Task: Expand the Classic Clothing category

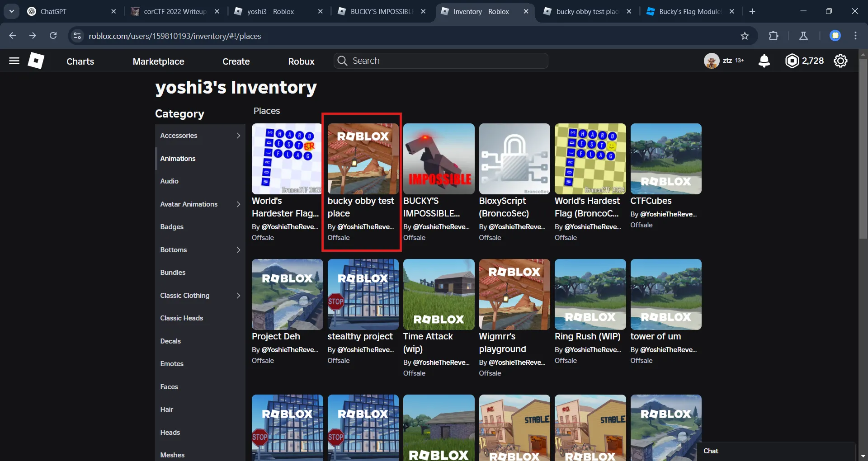Action: (200, 296)
